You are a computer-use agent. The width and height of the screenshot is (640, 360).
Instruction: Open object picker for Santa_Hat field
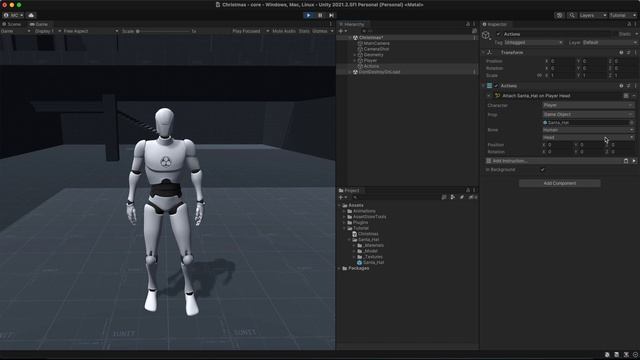pos(631,122)
